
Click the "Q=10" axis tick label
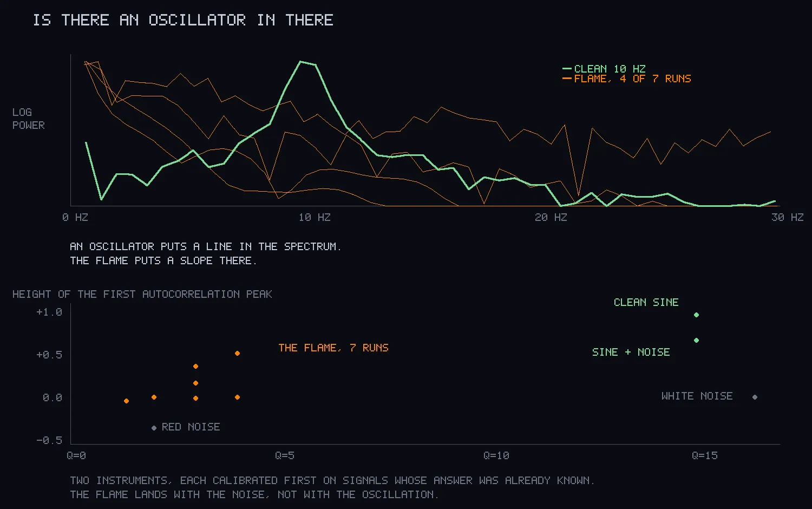coord(496,455)
